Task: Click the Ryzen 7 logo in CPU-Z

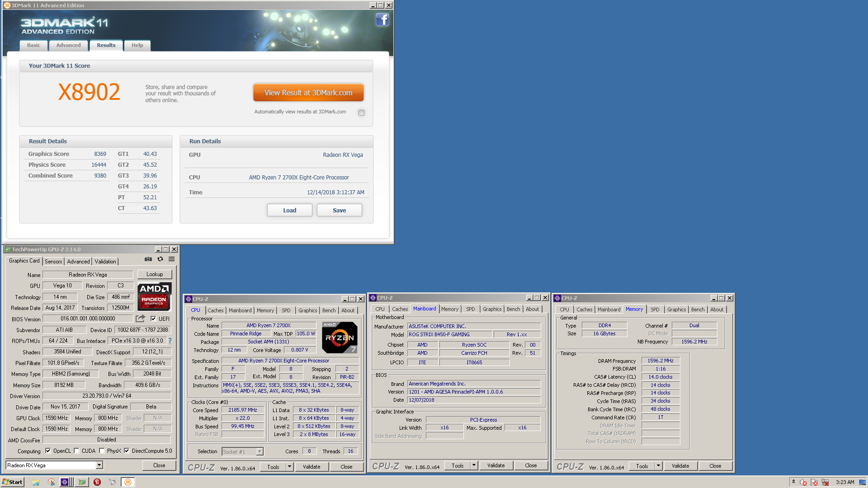Action: 340,338
